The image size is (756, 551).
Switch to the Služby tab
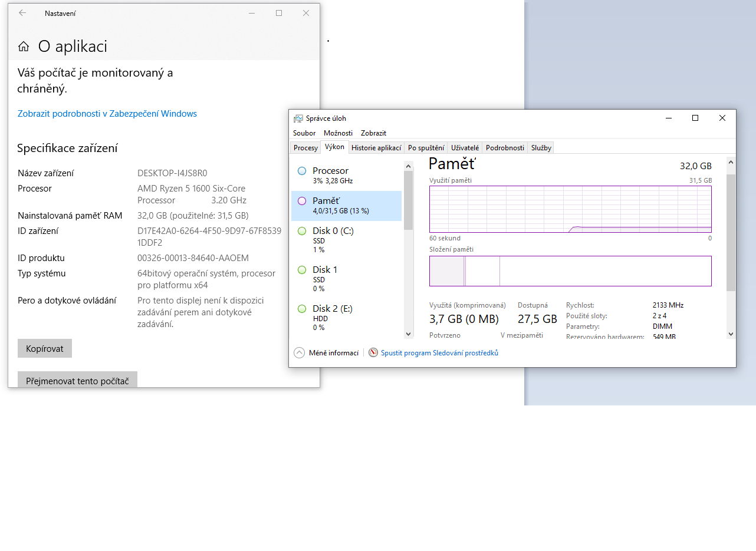coord(541,148)
